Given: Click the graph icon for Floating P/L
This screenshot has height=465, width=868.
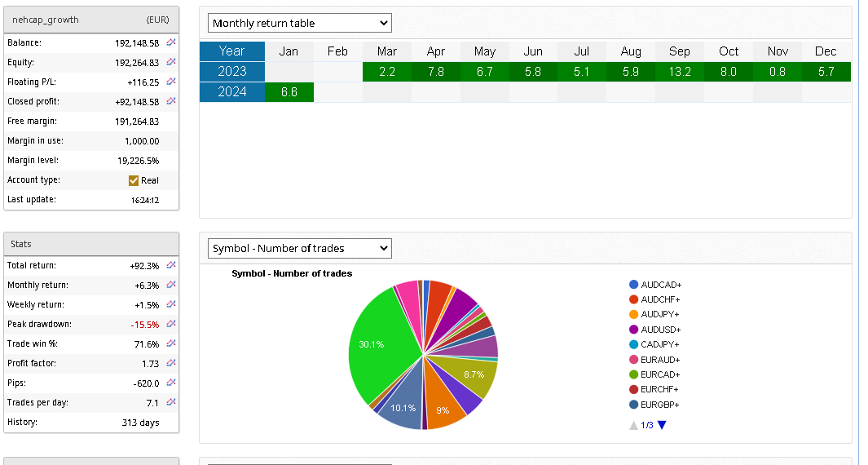Looking at the screenshot, I should (x=171, y=82).
